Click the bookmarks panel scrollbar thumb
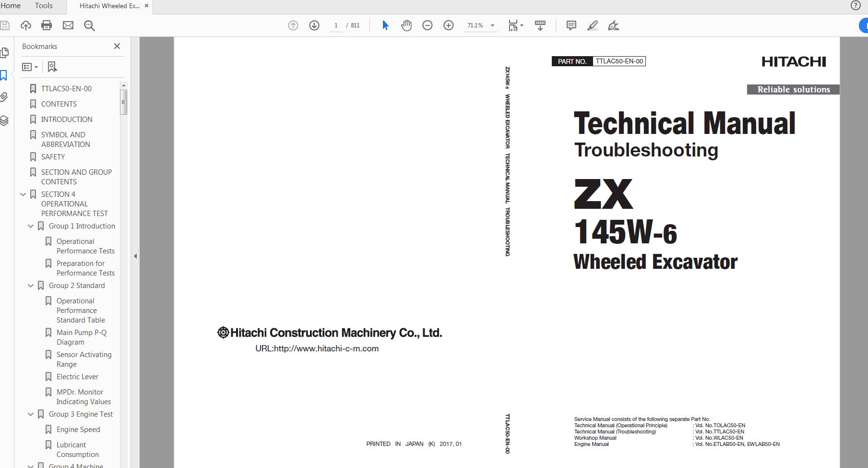Viewport: 868px width, 468px height. pos(123,102)
